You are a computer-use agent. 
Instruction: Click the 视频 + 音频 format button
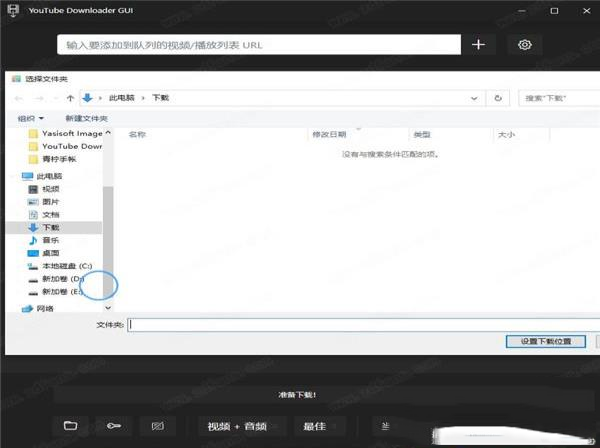point(237,426)
